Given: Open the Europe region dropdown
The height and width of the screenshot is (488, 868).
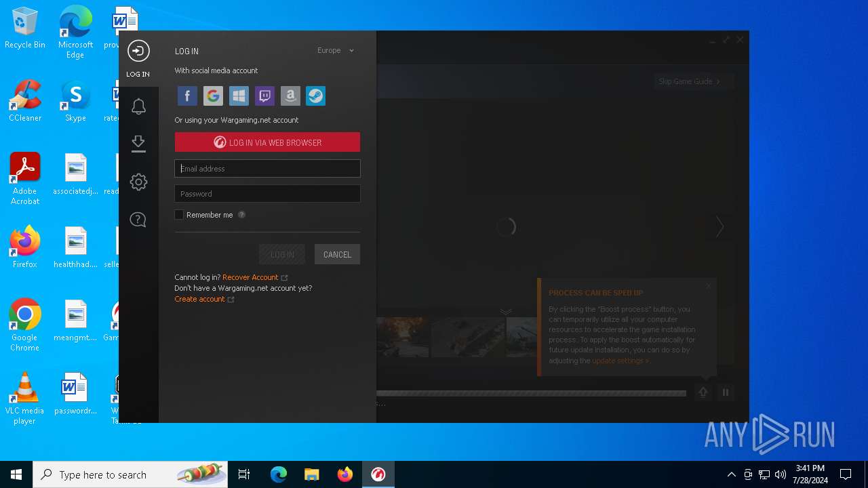Looking at the screenshot, I should tap(336, 51).
